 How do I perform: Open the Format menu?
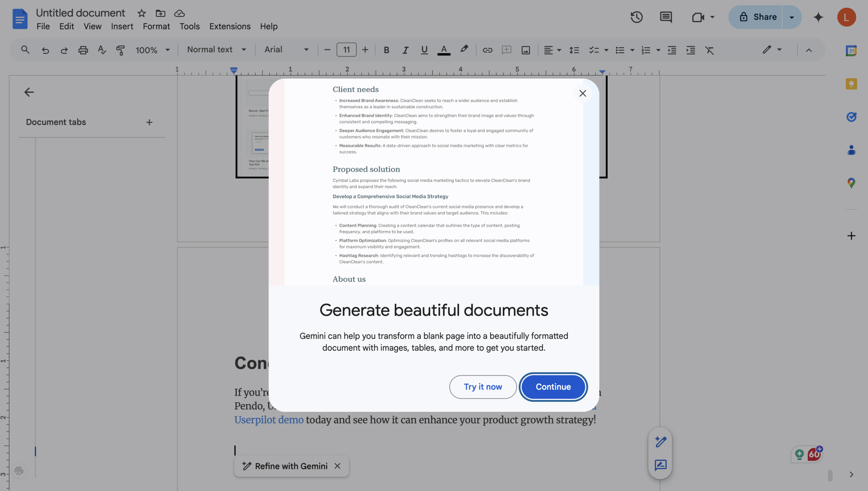(x=156, y=26)
